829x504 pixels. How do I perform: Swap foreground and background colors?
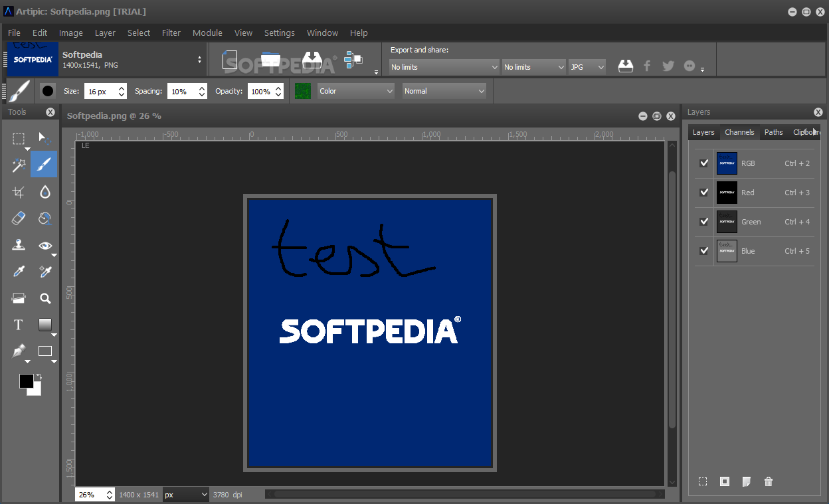pos(39,377)
